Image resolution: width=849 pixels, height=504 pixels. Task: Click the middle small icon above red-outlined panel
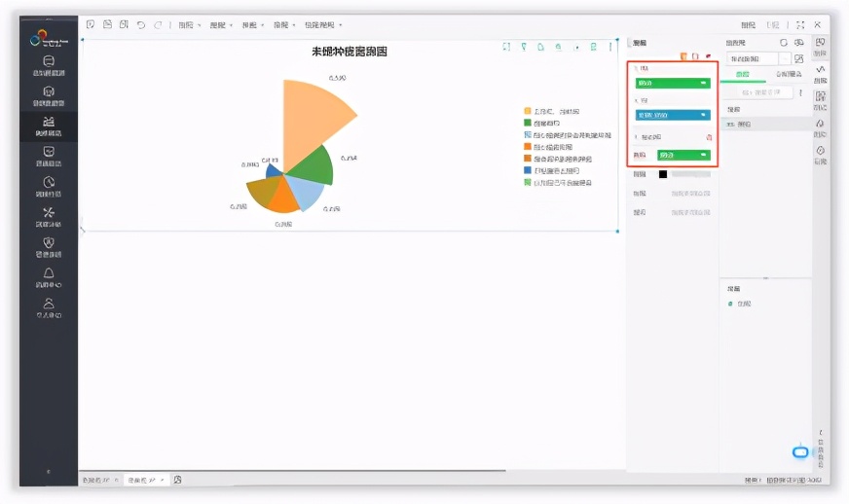[696, 55]
